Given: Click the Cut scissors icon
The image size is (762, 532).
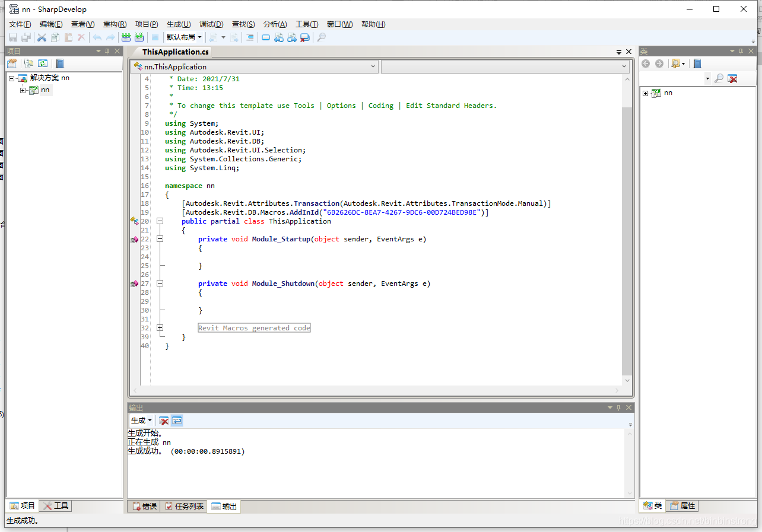Looking at the screenshot, I should pyautogui.click(x=42, y=37).
